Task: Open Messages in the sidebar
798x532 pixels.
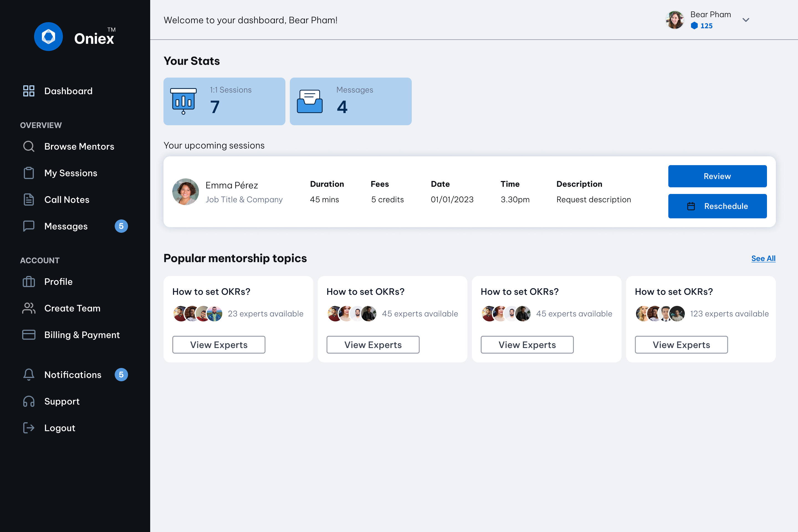Action: pyautogui.click(x=66, y=226)
